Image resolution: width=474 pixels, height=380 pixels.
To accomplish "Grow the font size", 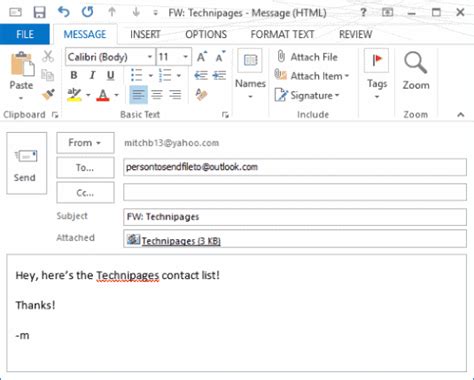I will (x=202, y=57).
